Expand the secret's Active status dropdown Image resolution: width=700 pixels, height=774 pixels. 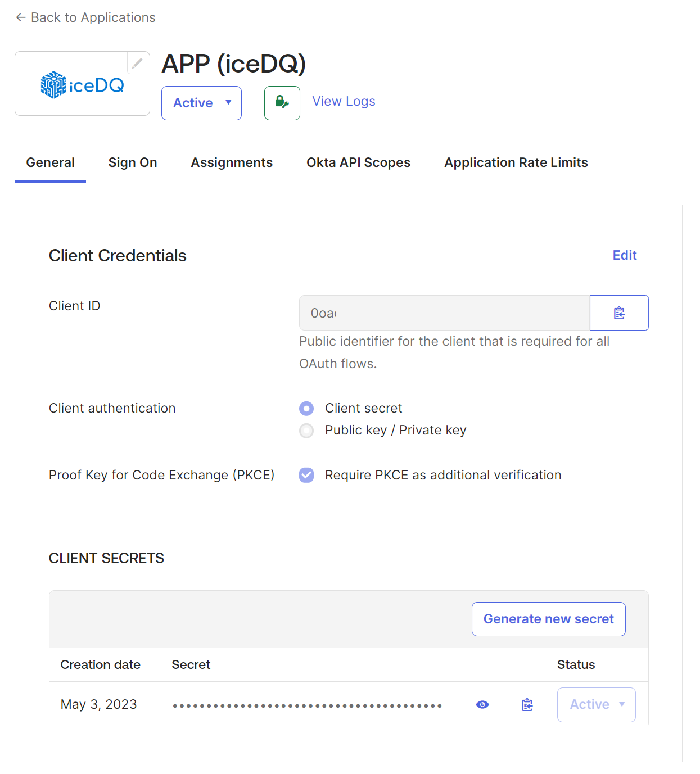click(596, 705)
